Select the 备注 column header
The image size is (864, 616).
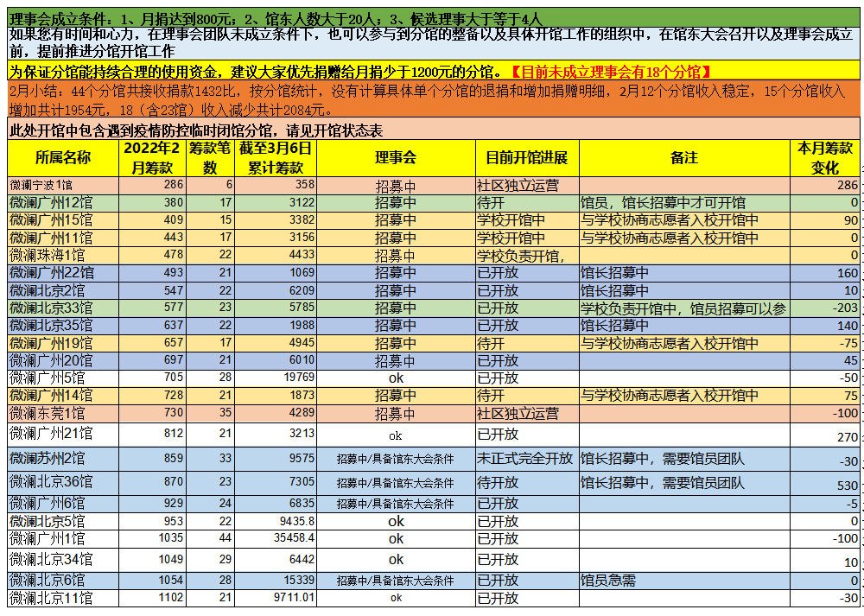(x=683, y=157)
